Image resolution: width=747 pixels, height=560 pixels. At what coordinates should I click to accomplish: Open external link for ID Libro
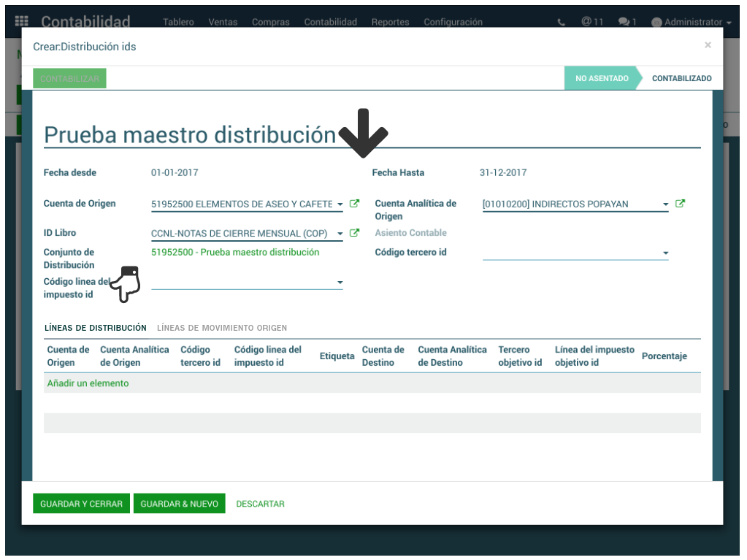pyautogui.click(x=355, y=233)
